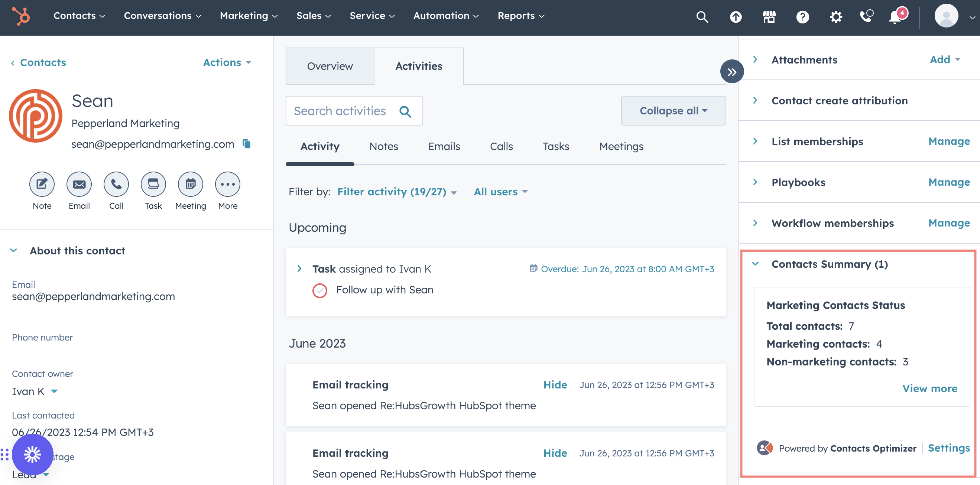Switch to the Tasks sub-tab

[555, 146]
